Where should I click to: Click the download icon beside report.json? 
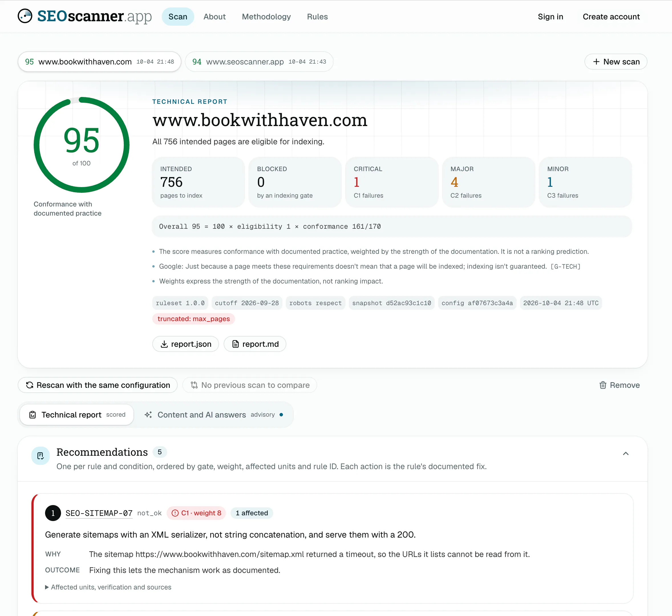click(x=164, y=344)
